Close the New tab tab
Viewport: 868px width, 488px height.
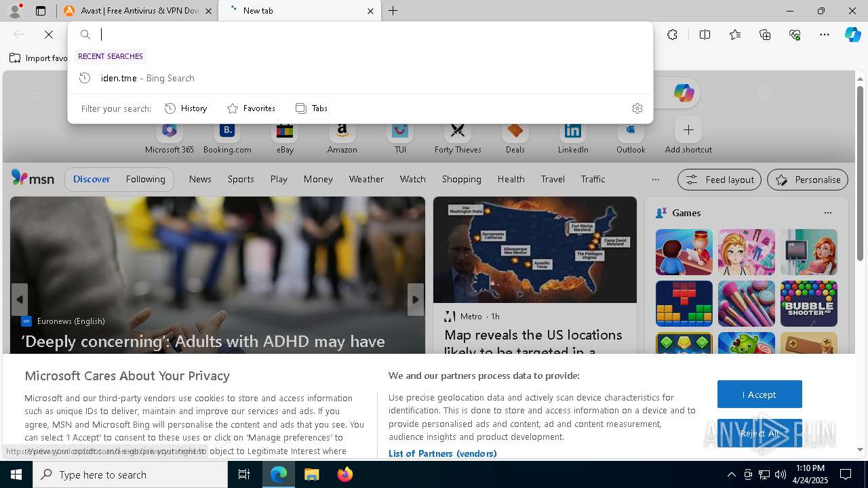[370, 11]
